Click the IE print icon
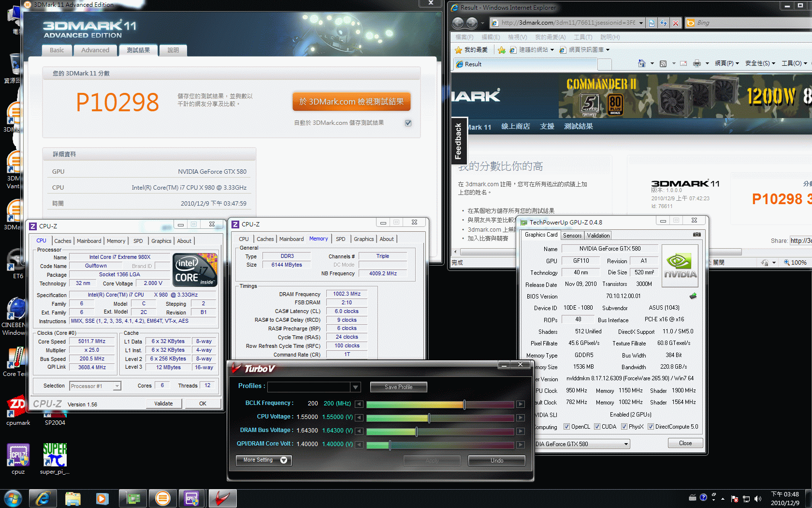 click(x=697, y=63)
